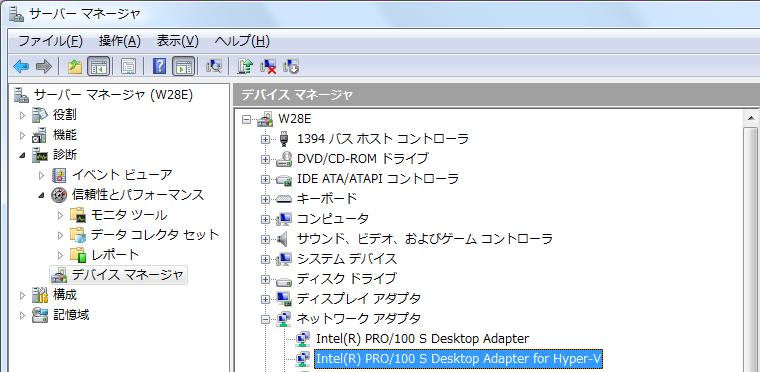Click the 構成 configuration icon

[40, 295]
